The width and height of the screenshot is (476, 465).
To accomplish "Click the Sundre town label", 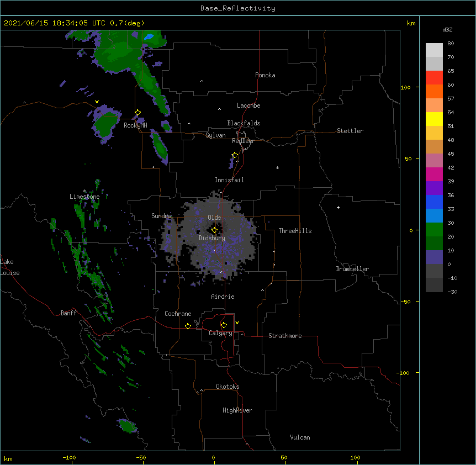I will click(161, 216).
